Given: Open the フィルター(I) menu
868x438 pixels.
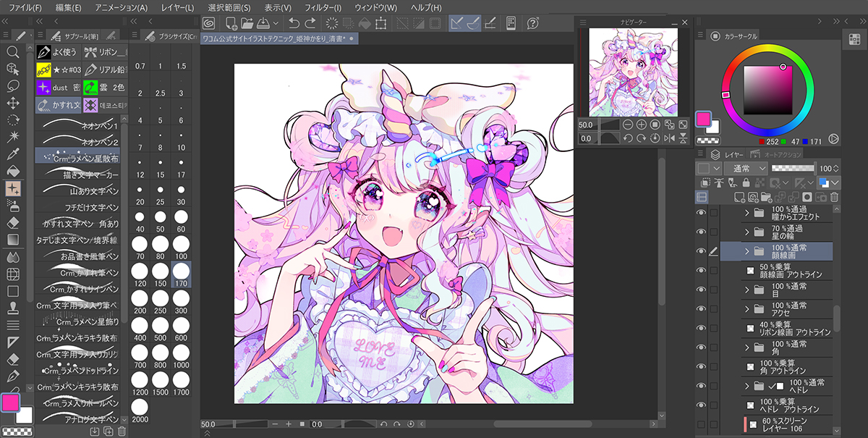Looking at the screenshot, I should 324,7.
